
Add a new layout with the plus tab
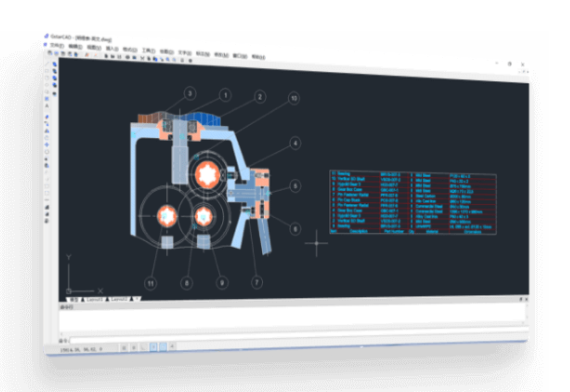tap(137, 299)
